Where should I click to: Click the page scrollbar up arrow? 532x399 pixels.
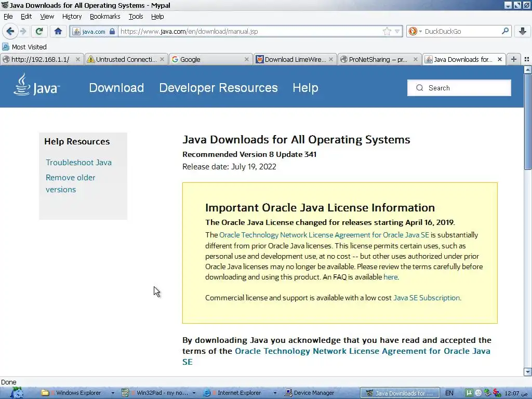tap(528, 70)
